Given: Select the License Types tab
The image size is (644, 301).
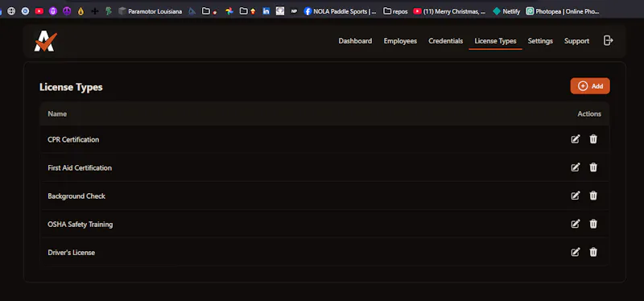Looking at the screenshot, I should coord(495,41).
